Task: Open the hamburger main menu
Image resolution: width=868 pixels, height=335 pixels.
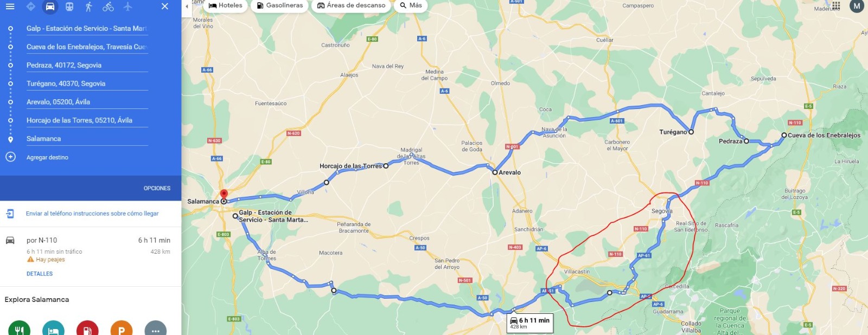Action: click(10, 7)
